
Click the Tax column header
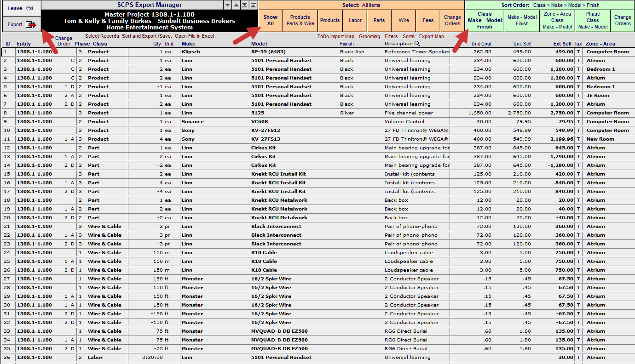point(578,44)
